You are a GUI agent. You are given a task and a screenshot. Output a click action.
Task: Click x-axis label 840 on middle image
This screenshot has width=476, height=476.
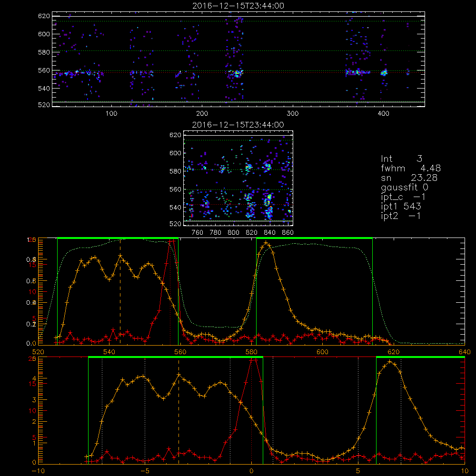pos(269,233)
